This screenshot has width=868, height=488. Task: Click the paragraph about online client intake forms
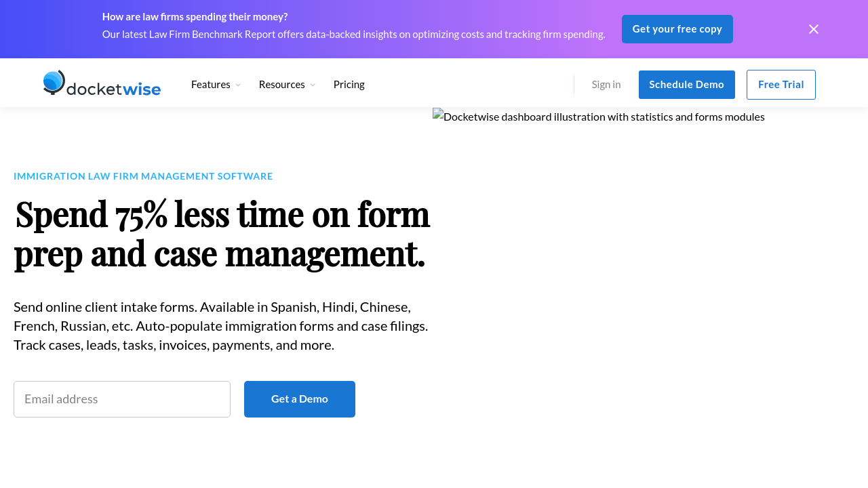(220, 326)
